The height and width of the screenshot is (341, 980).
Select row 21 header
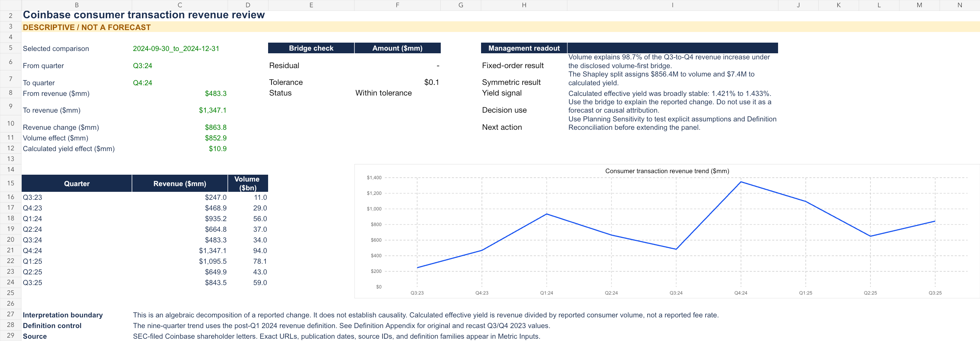11,250
